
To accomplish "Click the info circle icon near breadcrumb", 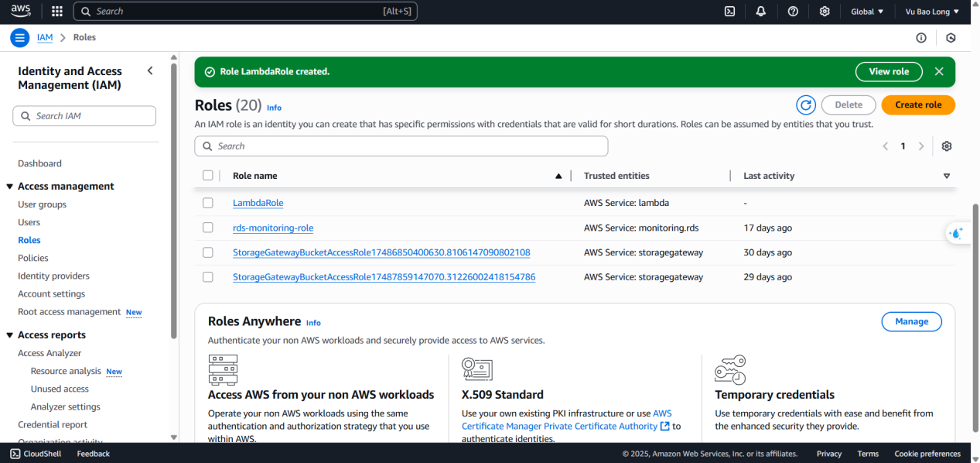I will click(921, 37).
